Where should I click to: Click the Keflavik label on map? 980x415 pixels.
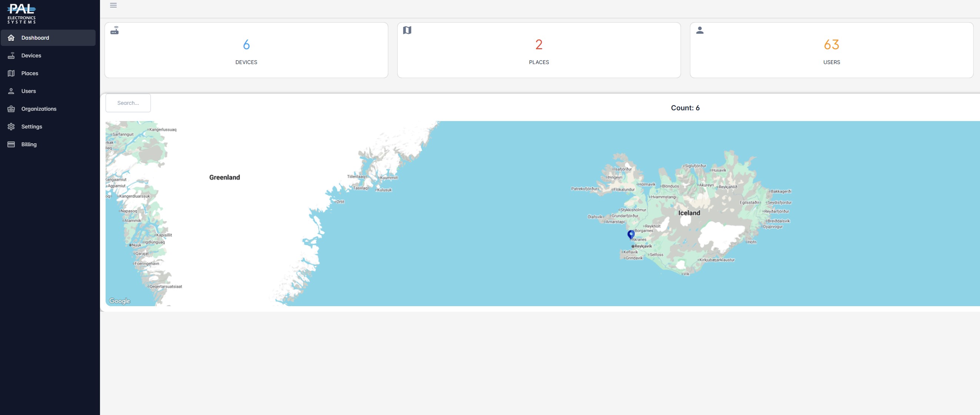click(630, 252)
